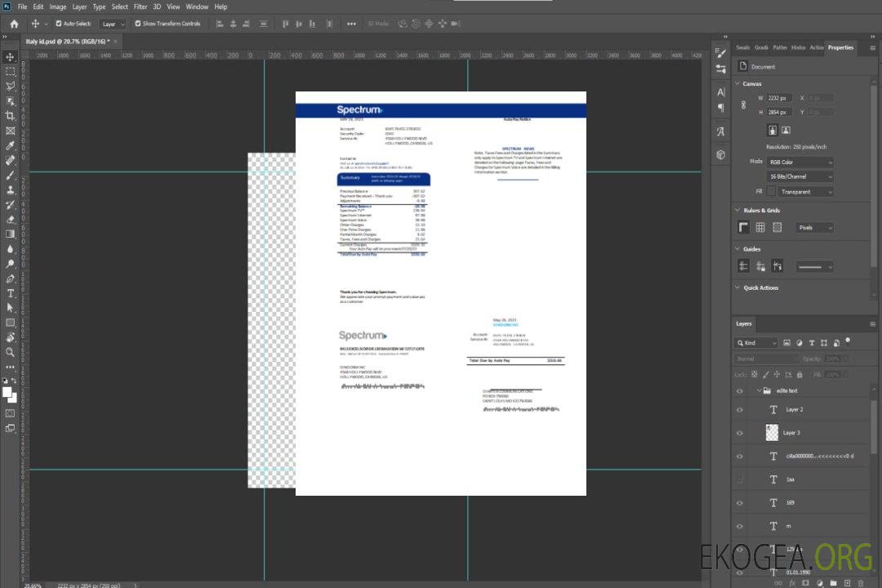Open the Kind layer filter dropdown
The width and height of the screenshot is (882, 588).
756,343
